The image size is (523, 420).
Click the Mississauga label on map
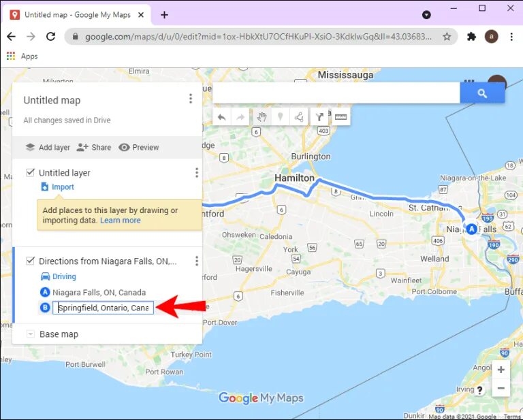coord(345,75)
